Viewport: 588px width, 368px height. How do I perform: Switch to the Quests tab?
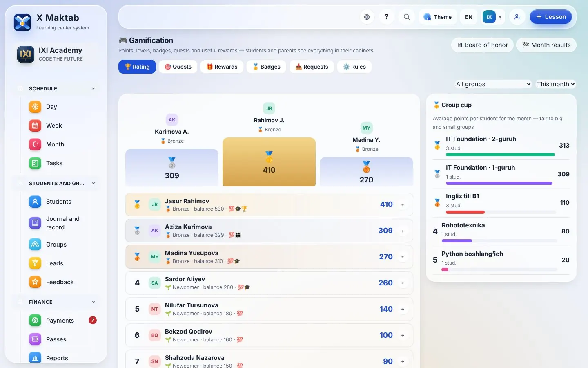click(x=178, y=67)
